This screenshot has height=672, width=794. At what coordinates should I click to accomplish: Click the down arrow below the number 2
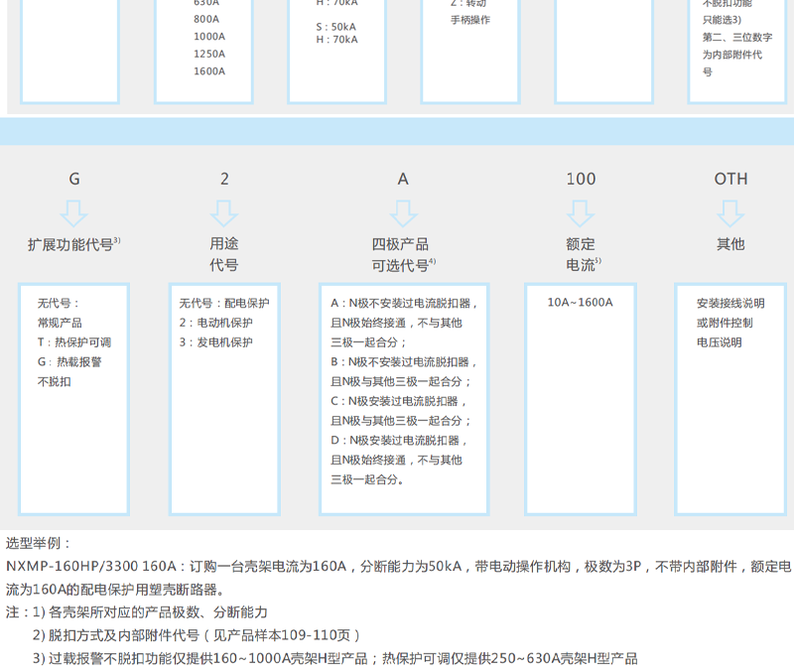pos(224,212)
